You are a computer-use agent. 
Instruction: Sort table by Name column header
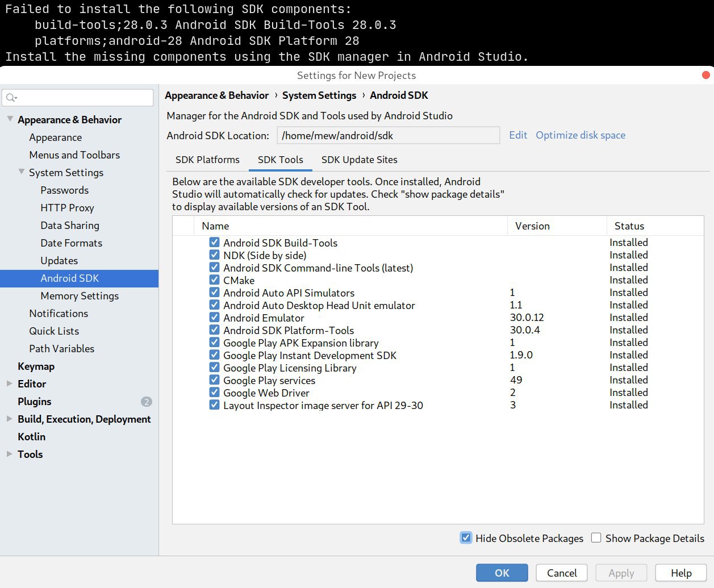350,226
